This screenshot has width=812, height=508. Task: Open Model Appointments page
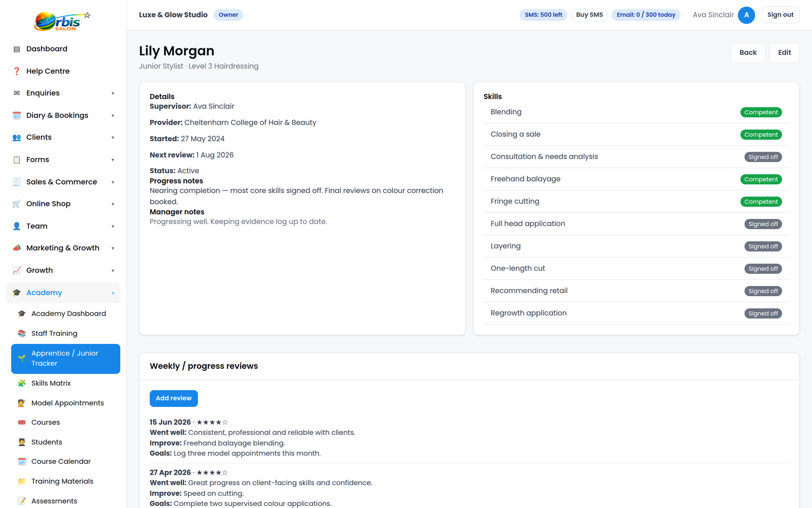click(65, 403)
